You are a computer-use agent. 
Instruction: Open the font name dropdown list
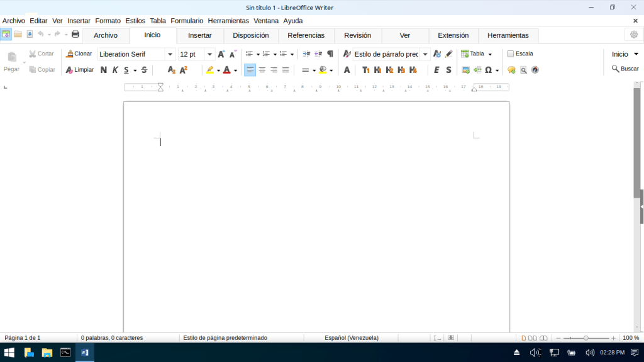pyautogui.click(x=169, y=54)
